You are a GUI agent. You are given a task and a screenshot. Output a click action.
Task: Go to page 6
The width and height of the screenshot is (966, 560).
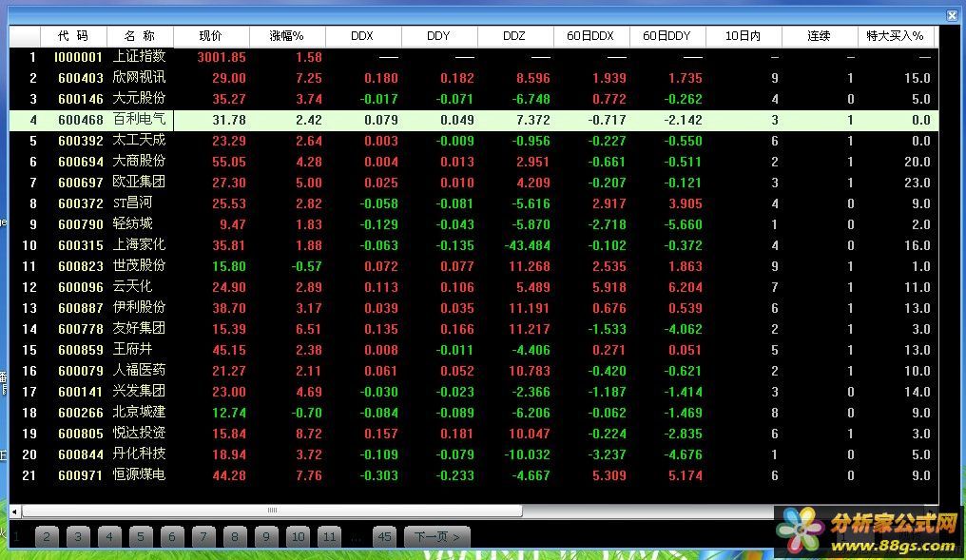172,536
